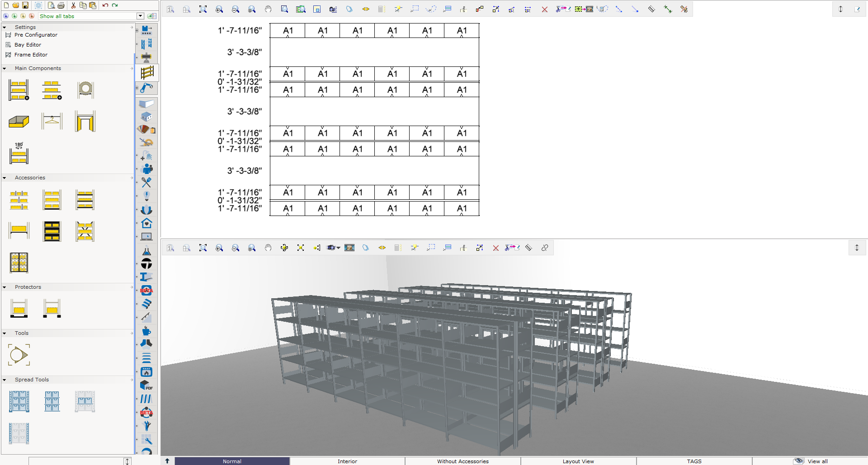Expand the Protectors section header

[28, 287]
